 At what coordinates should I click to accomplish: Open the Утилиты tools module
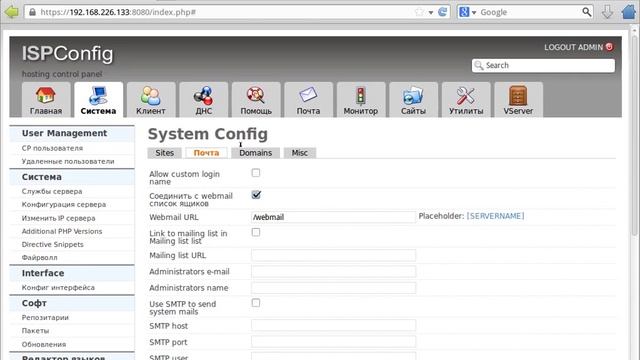(466, 100)
